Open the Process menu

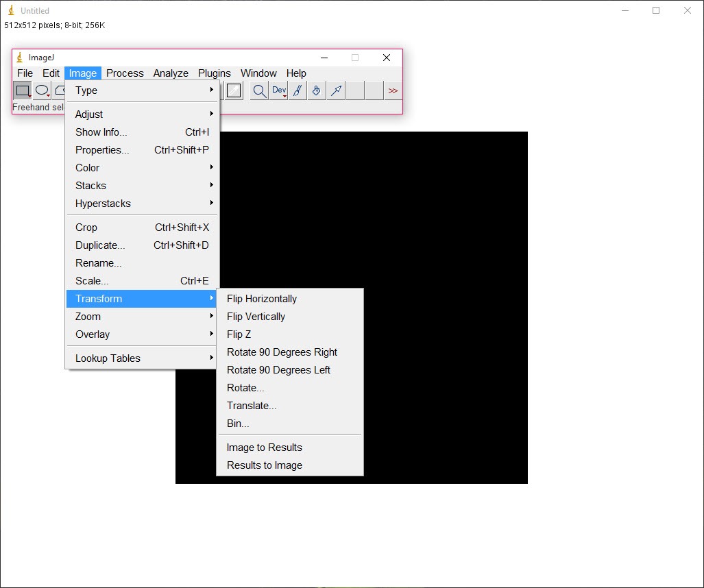point(125,73)
